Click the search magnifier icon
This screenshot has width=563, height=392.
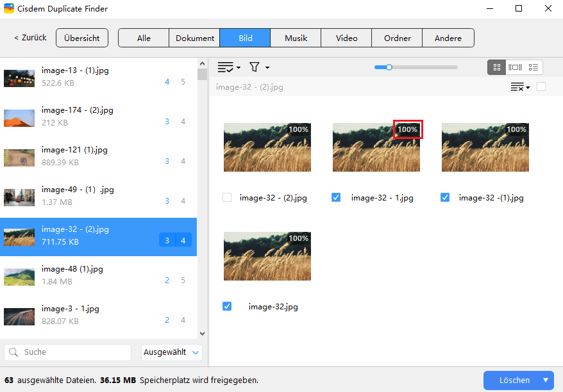[13, 352]
